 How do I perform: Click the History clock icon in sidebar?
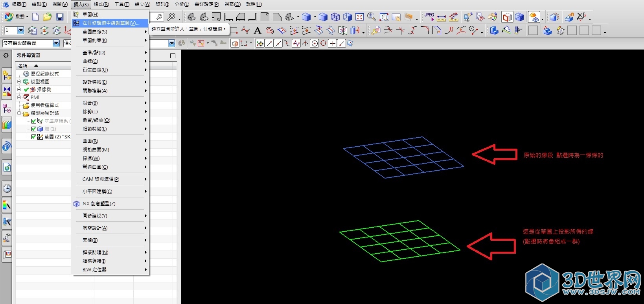7,188
